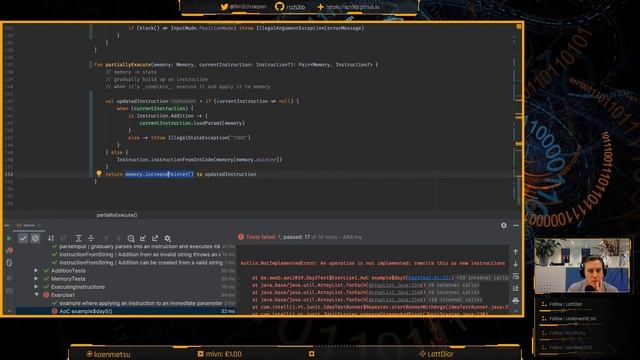The image size is (640, 360).
Task: Toggle Show Passed tests checkmark button
Action: (23, 238)
